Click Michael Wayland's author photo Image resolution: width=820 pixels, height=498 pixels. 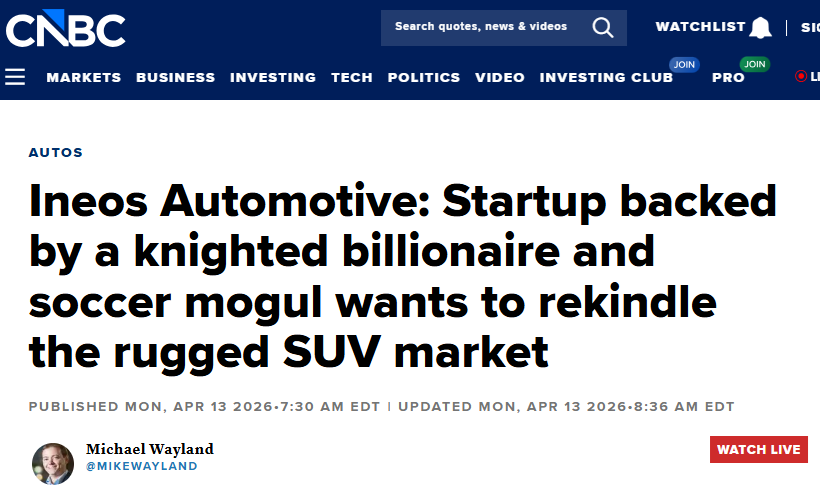[x=53, y=463]
